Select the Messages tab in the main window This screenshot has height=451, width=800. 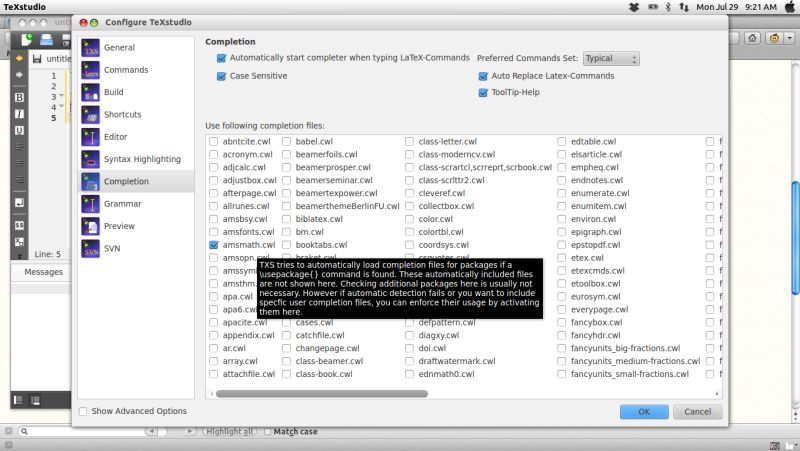click(43, 272)
